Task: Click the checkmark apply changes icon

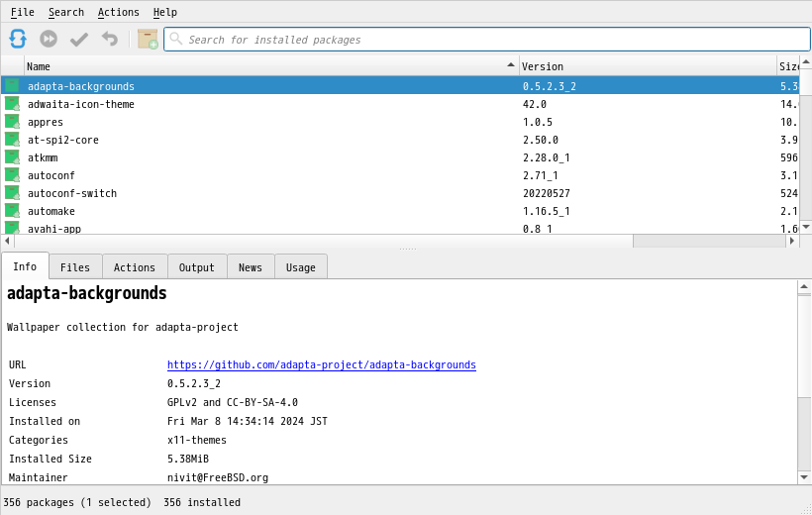Action: click(79, 39)
